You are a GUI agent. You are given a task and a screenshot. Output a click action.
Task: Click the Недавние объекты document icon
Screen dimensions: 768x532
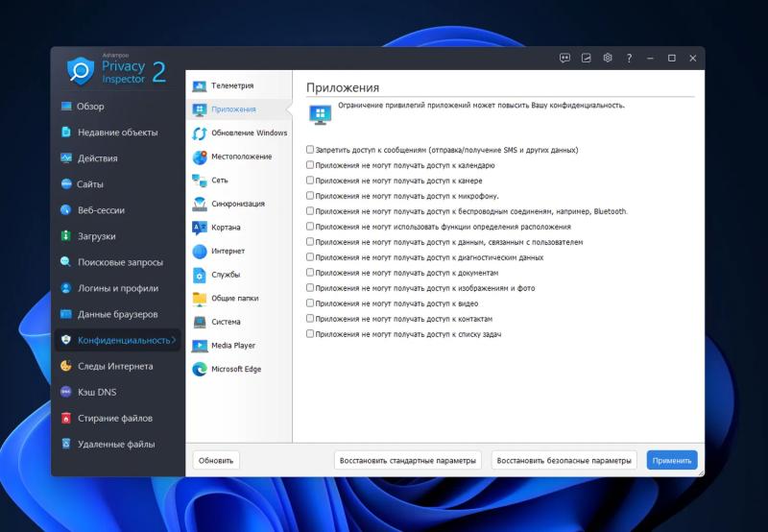[x=66, y=132]
